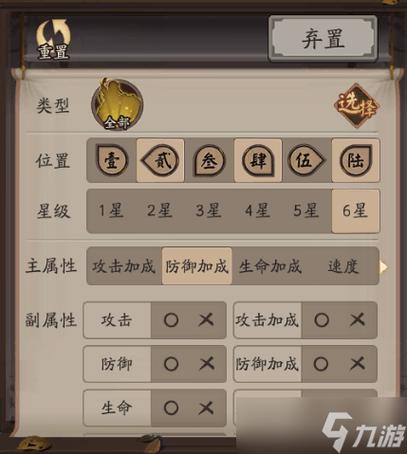Select 生命加成 main attribute
The image size is (407, 454).
(270, 266)
